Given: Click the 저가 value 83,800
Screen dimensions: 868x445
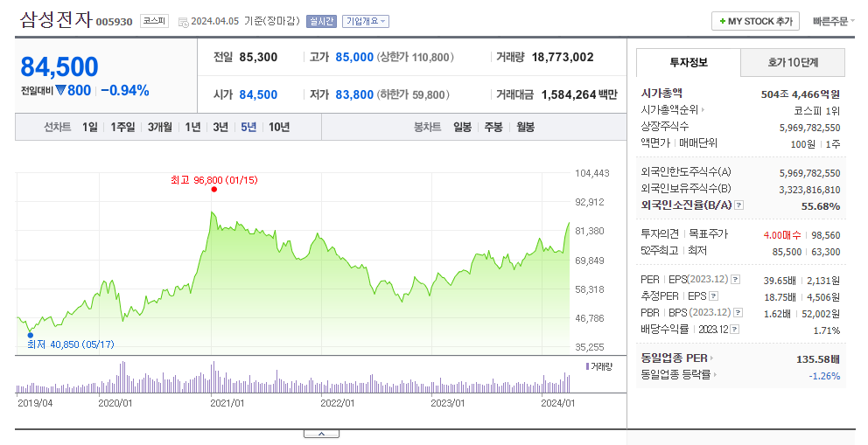Looking at the screenshot, I should point(354,94).
